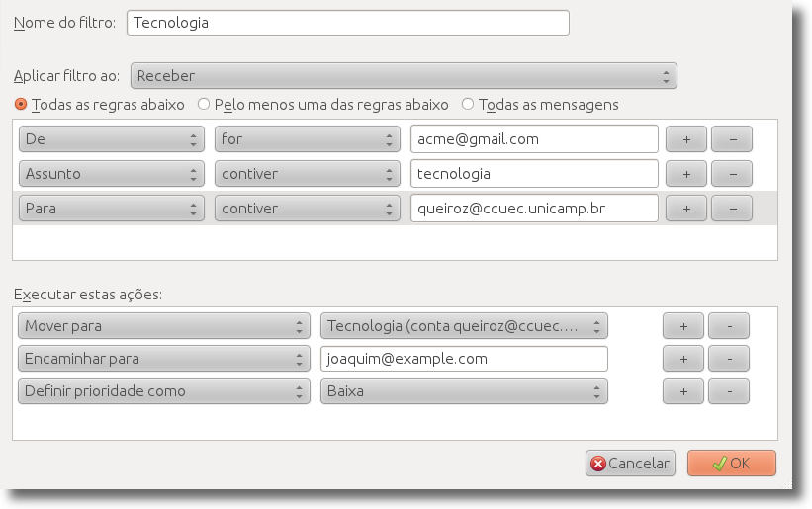This screenshot has height=509, width=812.
Task: Click the Cancelar button
Action: (630, 464)
